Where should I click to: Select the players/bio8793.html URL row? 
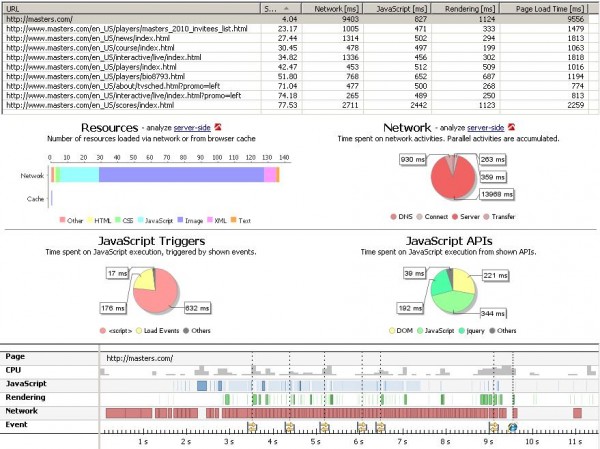click(295, 77)
